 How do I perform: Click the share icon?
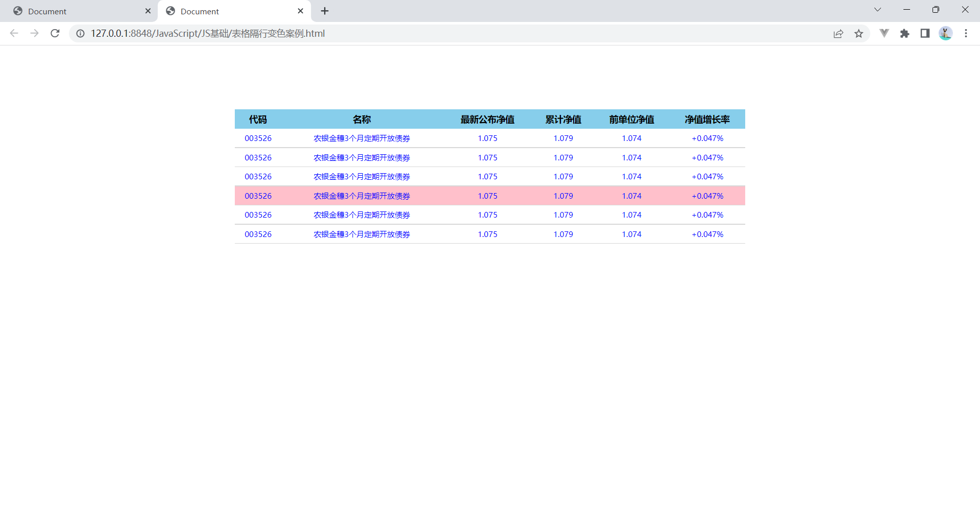tap(839, 33)
